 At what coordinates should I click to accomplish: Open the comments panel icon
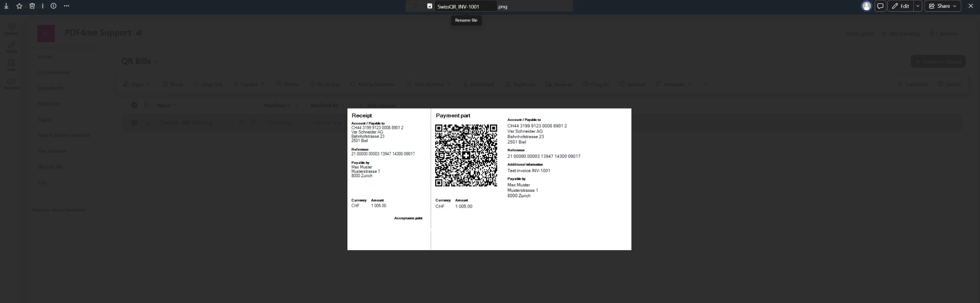tap(881, 6)
